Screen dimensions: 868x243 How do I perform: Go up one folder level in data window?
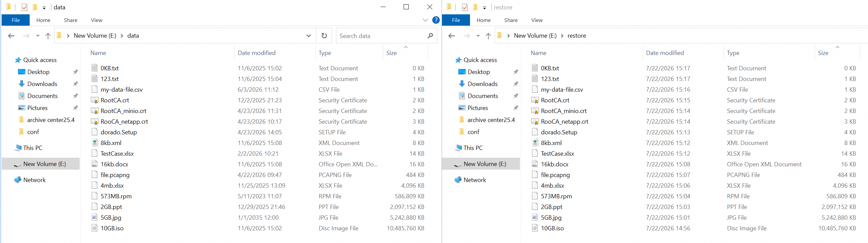pos(48,36)
